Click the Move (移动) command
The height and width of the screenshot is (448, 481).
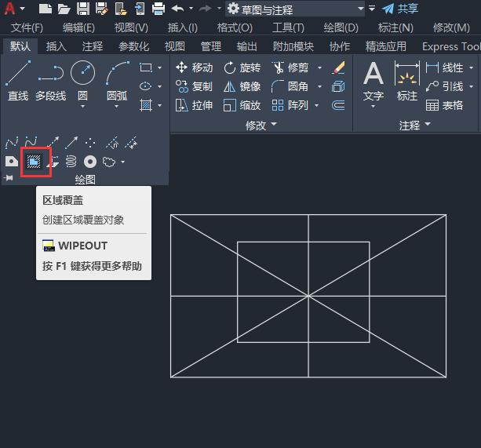(x=194, y=67)
